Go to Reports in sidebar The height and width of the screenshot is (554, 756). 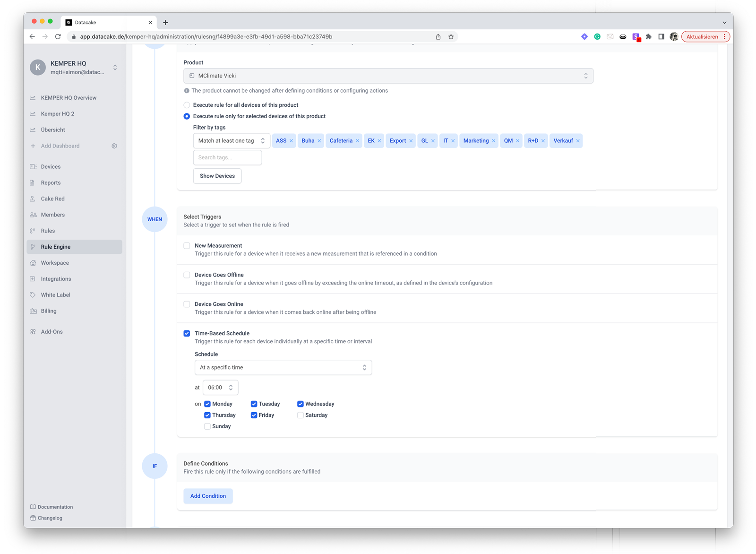click(51, 183)
